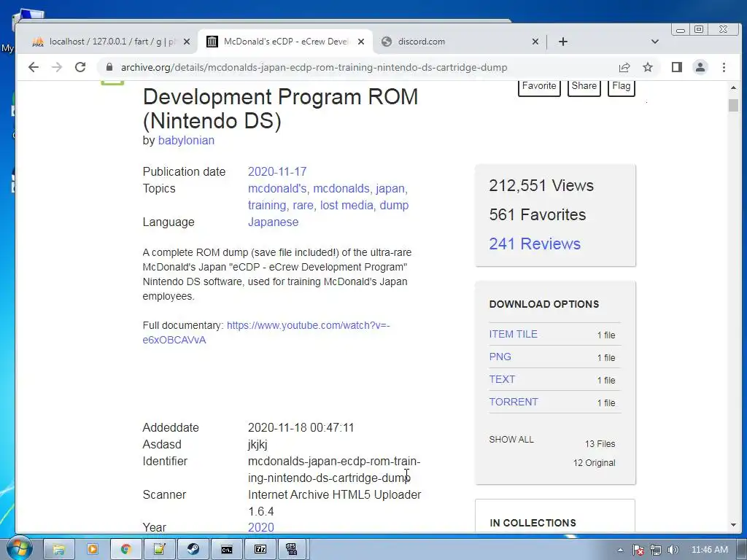Bookmark this page with the star icon

(648, 67)
